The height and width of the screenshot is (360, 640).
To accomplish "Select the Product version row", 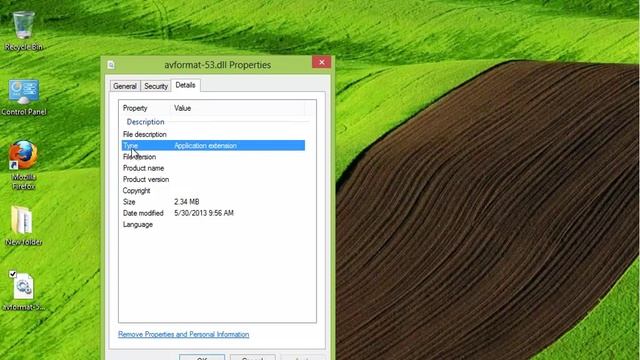I will (213, 180).
